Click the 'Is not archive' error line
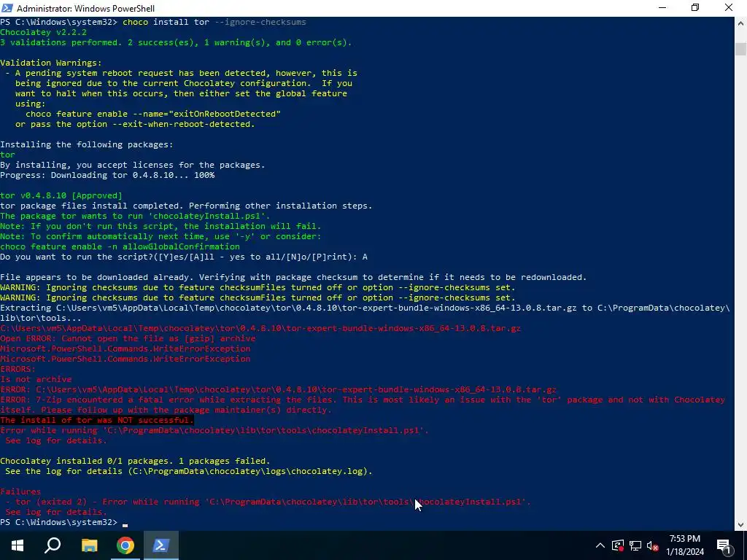Image resolution: width=747 pixels, height=560 pixels. click(36, 379)
